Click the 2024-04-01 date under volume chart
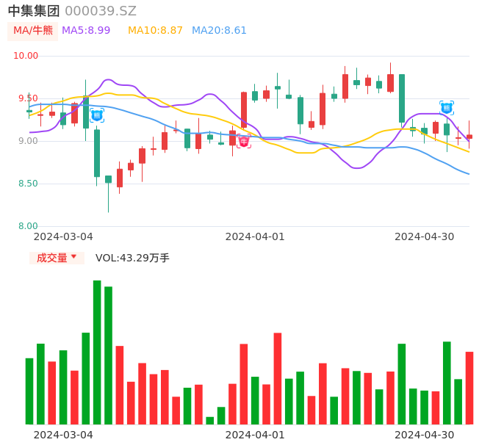 [255, 435]
